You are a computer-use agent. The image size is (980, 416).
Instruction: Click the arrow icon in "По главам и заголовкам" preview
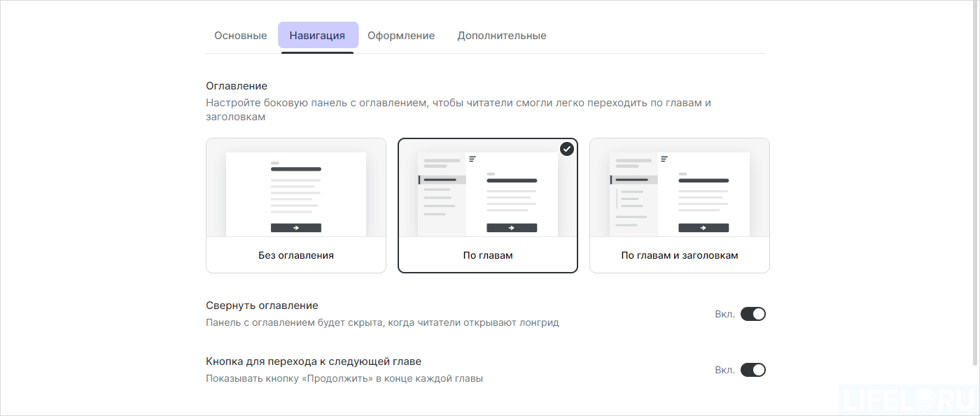(703, 227)
